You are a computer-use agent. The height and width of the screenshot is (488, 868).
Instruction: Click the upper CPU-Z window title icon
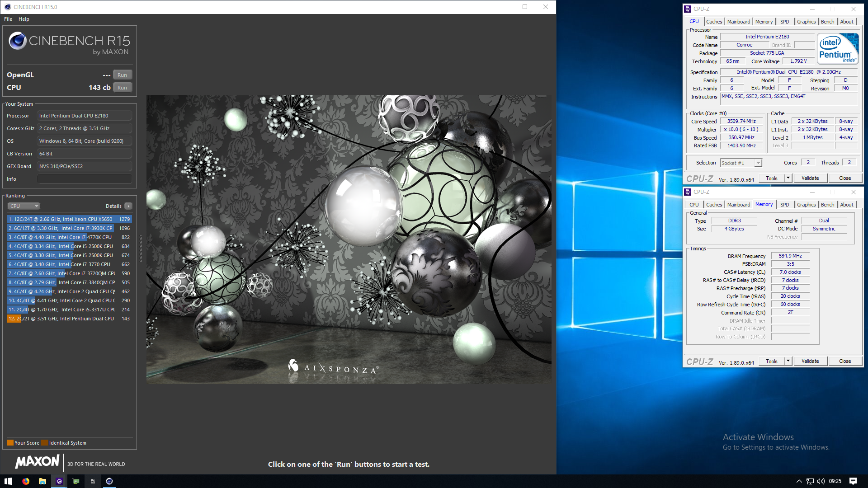(688, 9)
